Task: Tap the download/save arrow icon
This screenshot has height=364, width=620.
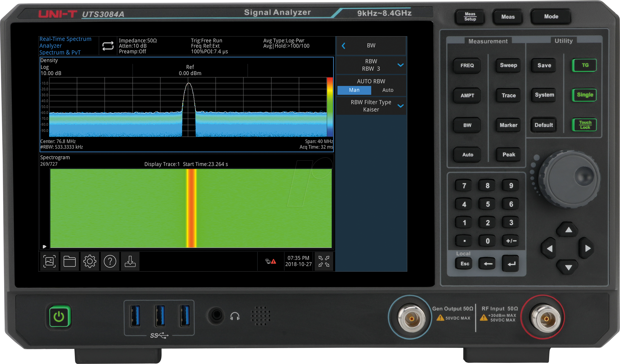Action: pos(130,261)
